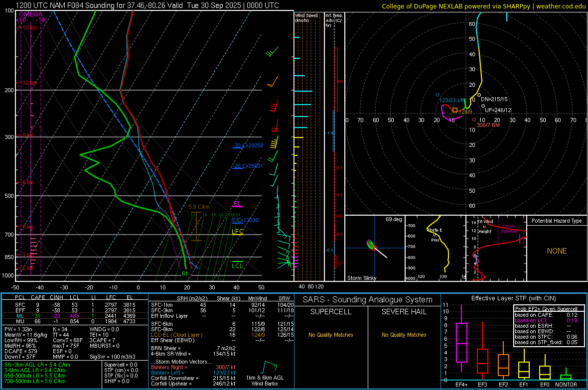Click the NONE hazard type value
Viewport: 588px width, 390px height.
coord(557,251)
